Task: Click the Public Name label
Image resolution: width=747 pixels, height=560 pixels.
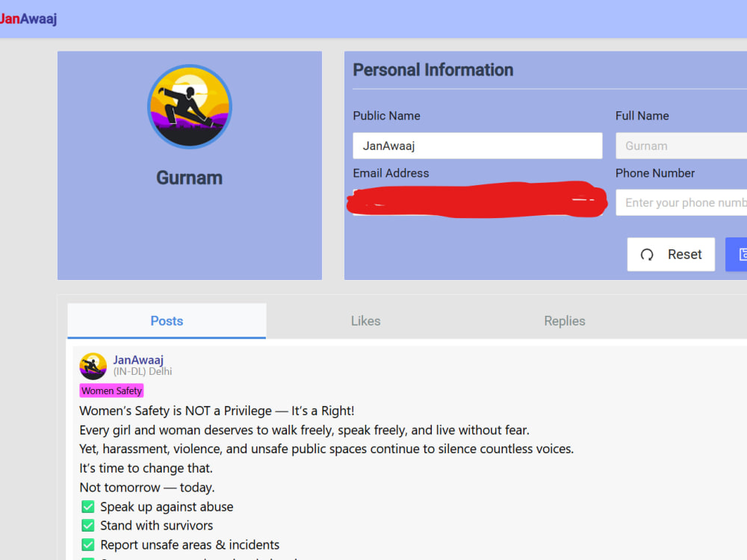Action: coord(386,116)
